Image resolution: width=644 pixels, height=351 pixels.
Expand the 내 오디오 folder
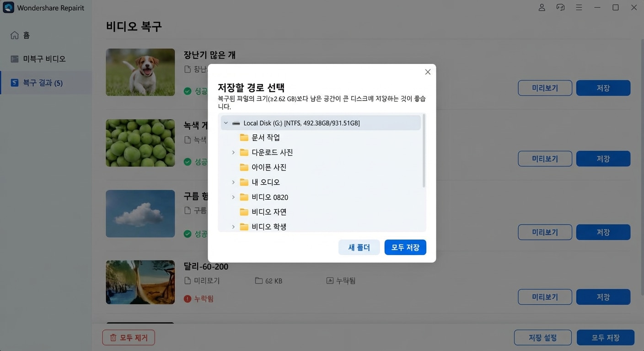(233, 182)
